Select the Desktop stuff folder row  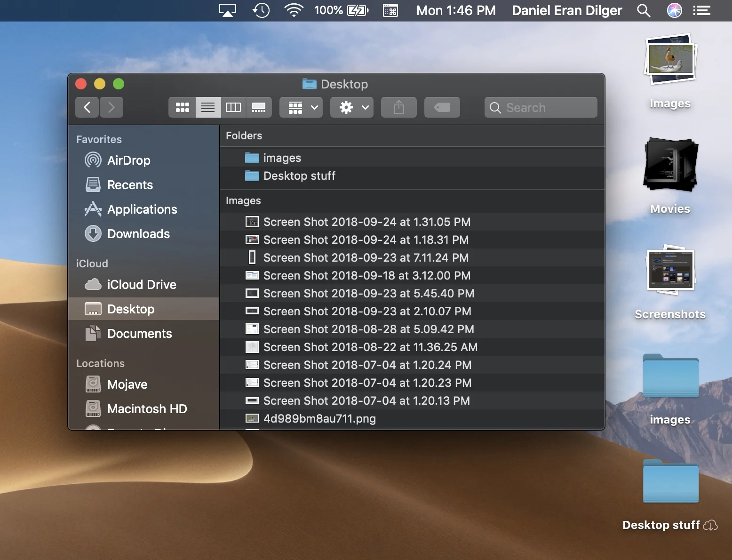click(413, 176)
